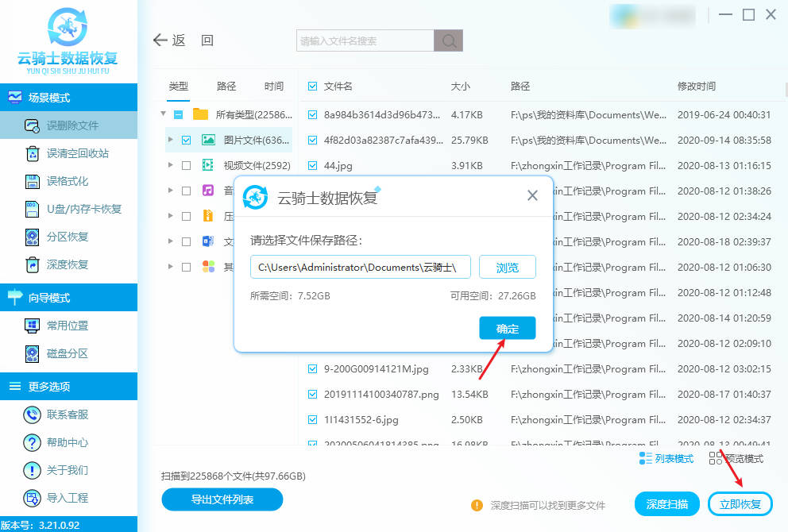The image size is (788, 532).
Task: Uncheck the 图片文件 category checkbox
Action: 186,140
